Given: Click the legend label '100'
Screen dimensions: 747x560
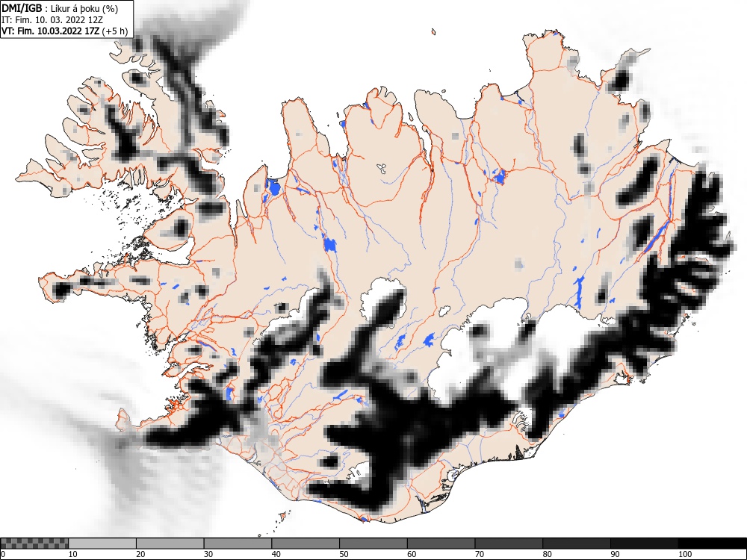Looking at the screenshot, I should [x=684, y=554].
